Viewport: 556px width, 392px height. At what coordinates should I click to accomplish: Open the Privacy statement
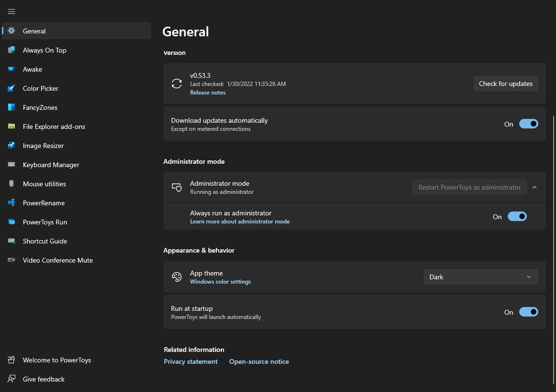(191, 361)
